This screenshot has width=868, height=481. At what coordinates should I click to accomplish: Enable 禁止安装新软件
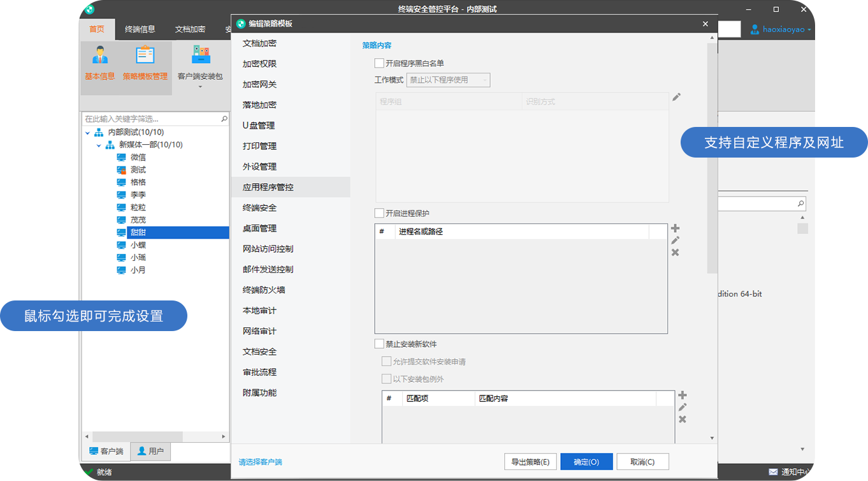point(377,343)
